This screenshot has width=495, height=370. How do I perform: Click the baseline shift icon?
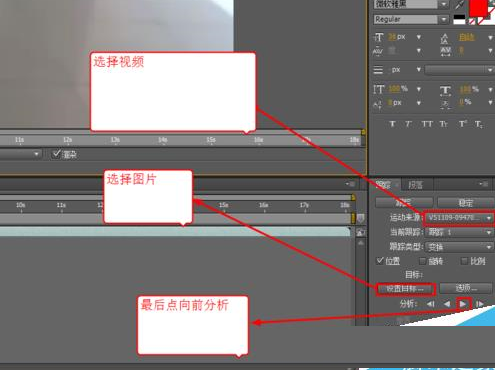[x=377, y=104]
